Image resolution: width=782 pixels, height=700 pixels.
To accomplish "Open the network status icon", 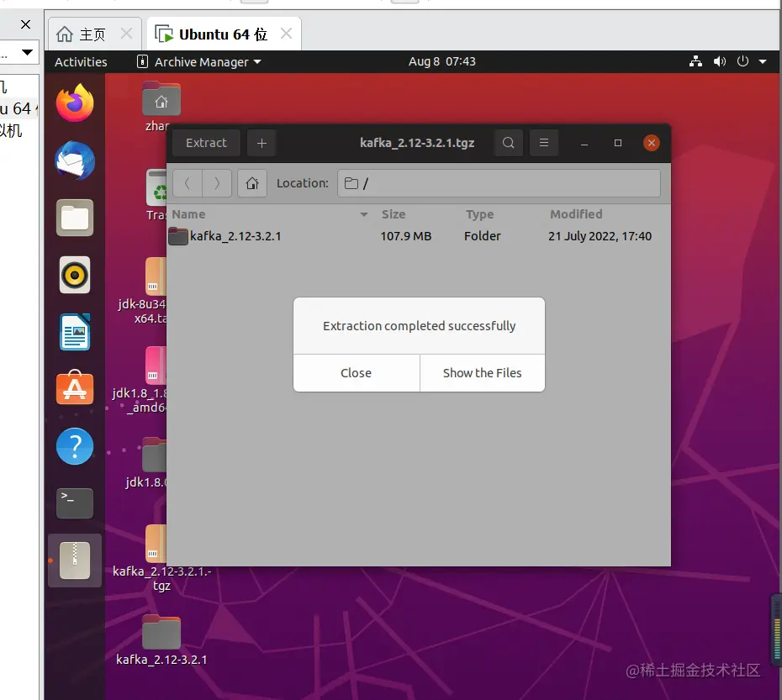I will point(695,61).
